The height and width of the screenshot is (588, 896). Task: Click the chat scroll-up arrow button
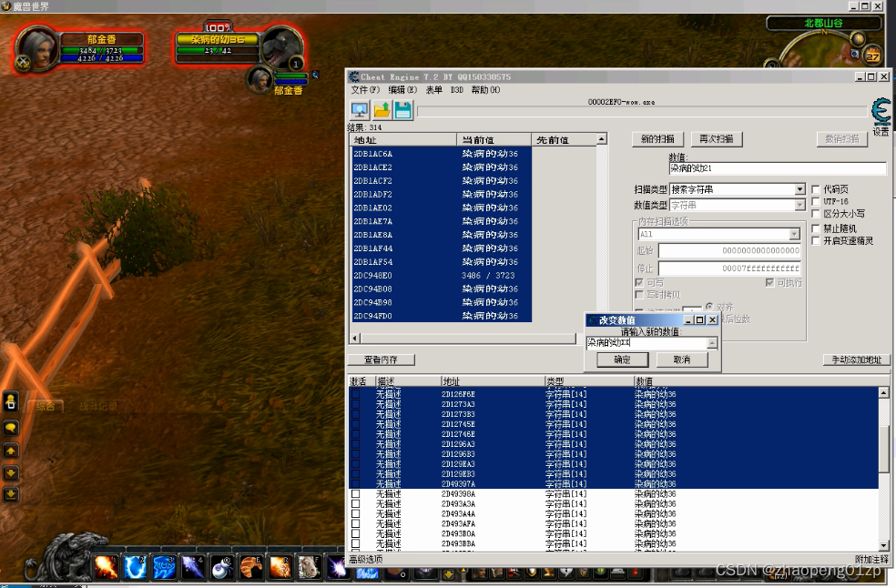pyautogui.click(x=11, y=451)
